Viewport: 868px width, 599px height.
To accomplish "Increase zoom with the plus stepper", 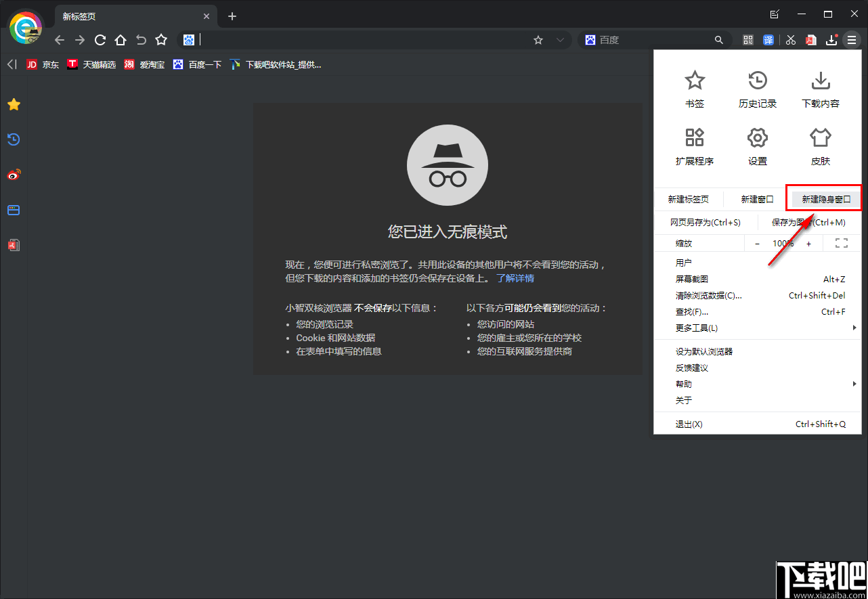I will tap(808, 242).
